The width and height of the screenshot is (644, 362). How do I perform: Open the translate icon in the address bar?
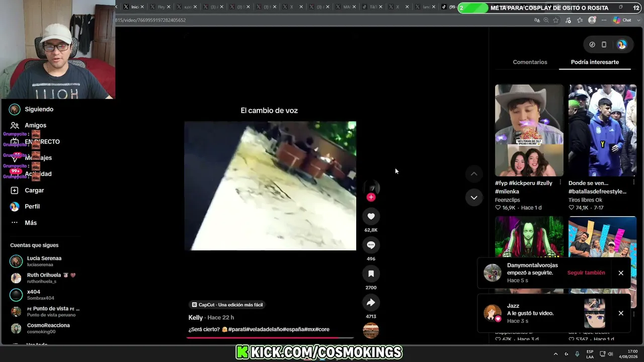point(537,20)
